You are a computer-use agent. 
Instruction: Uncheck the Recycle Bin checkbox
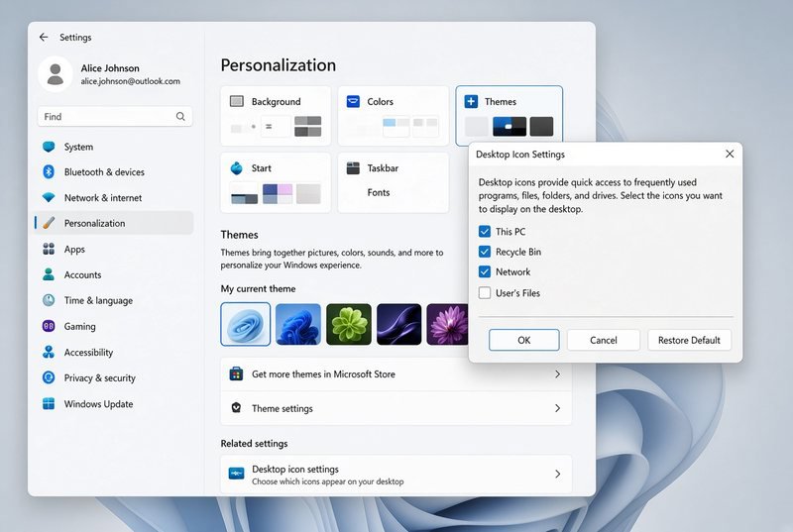[x=485, y=252]
